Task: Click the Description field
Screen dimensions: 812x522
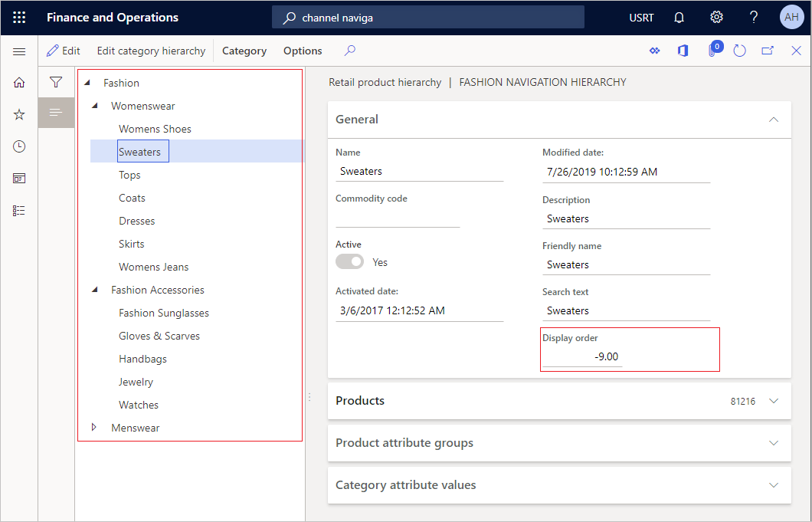Action: (x=626, y=218)
